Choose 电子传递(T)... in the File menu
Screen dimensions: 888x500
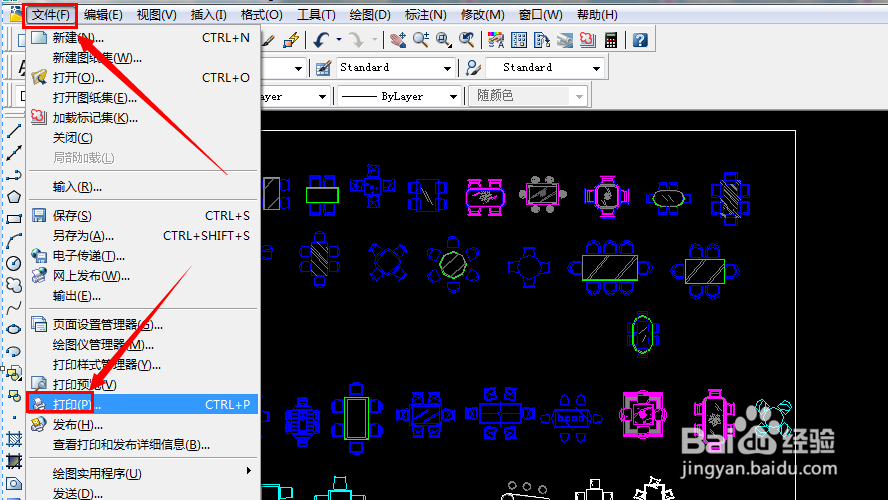[142, 256]
